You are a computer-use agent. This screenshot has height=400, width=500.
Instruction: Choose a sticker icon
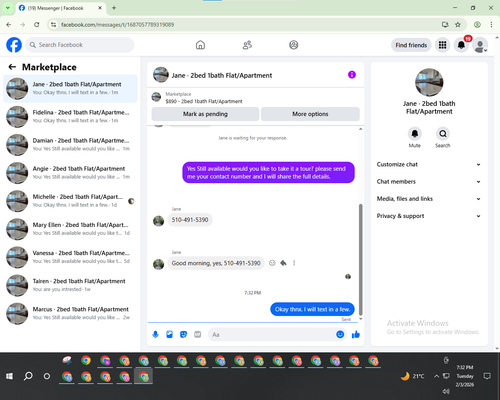coord(183,334)
